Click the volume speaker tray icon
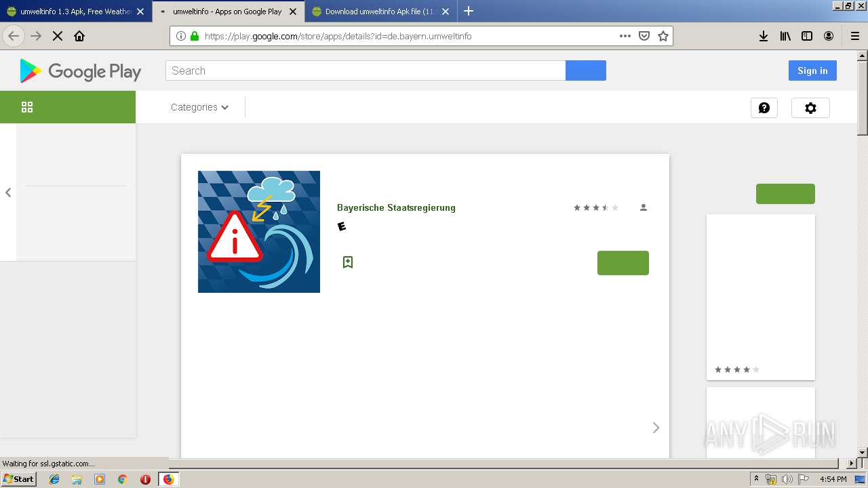868x488 pixels. tap(787, 479)
